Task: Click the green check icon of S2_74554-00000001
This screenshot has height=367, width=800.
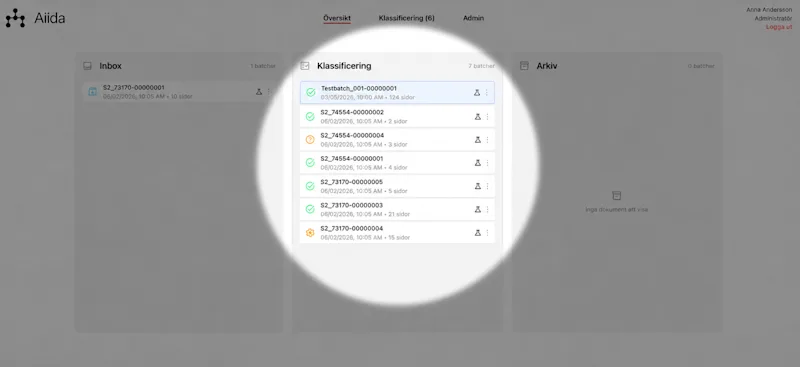Action: point(310,163)
